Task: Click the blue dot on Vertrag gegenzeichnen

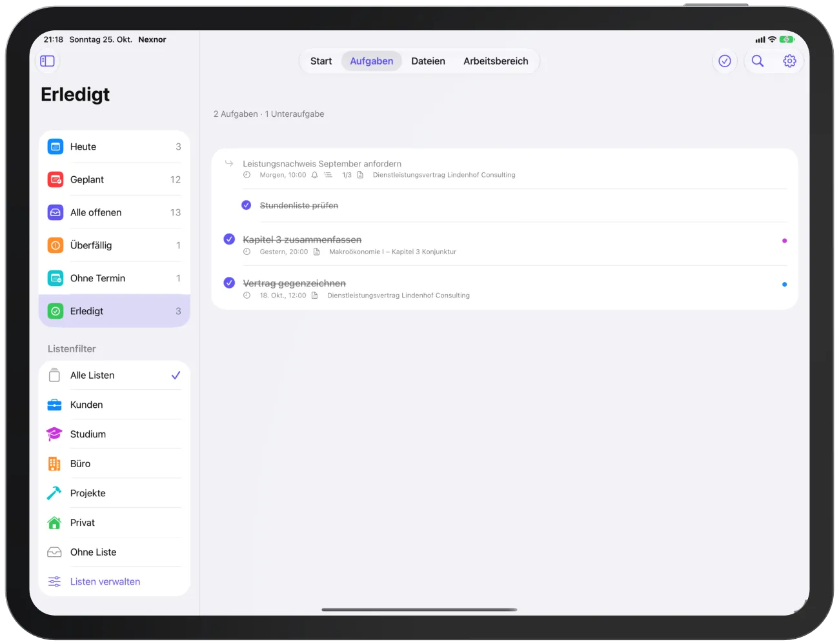Action: click(x=785, y=285)
